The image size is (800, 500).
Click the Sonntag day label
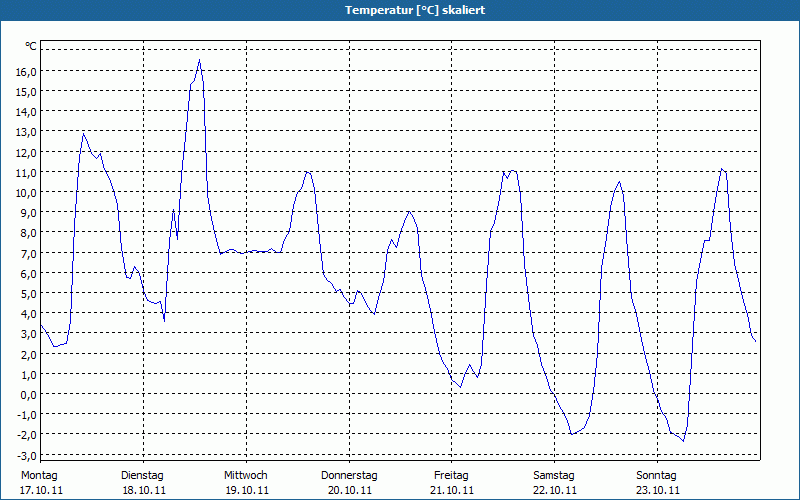coord(657,475)
